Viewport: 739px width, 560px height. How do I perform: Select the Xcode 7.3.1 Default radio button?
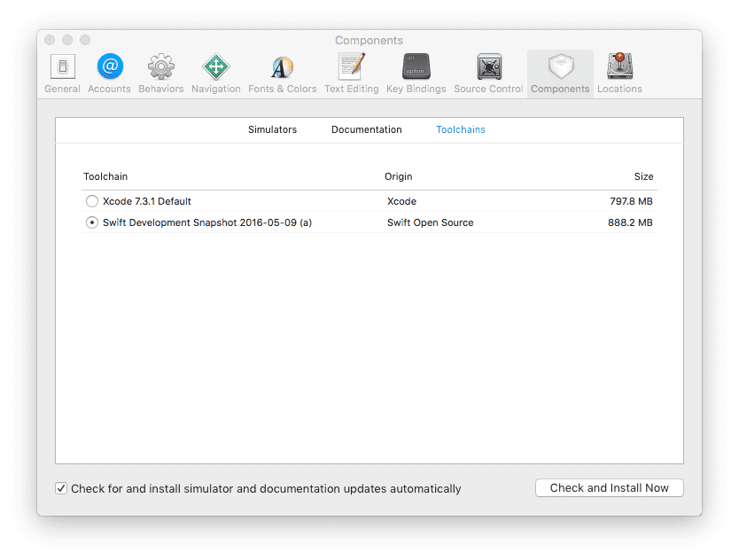[x=92, y=201]
